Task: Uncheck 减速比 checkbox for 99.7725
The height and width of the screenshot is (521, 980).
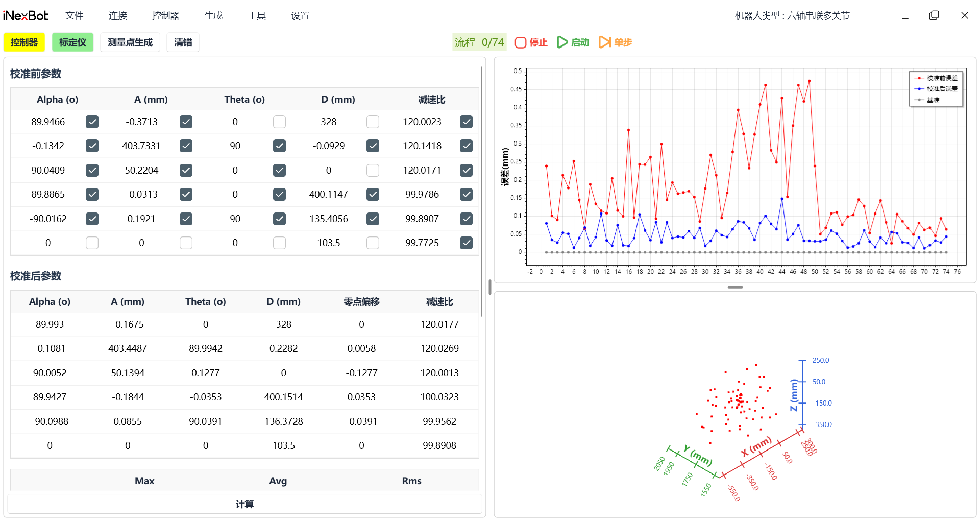Action: click(x=466, y=243)
